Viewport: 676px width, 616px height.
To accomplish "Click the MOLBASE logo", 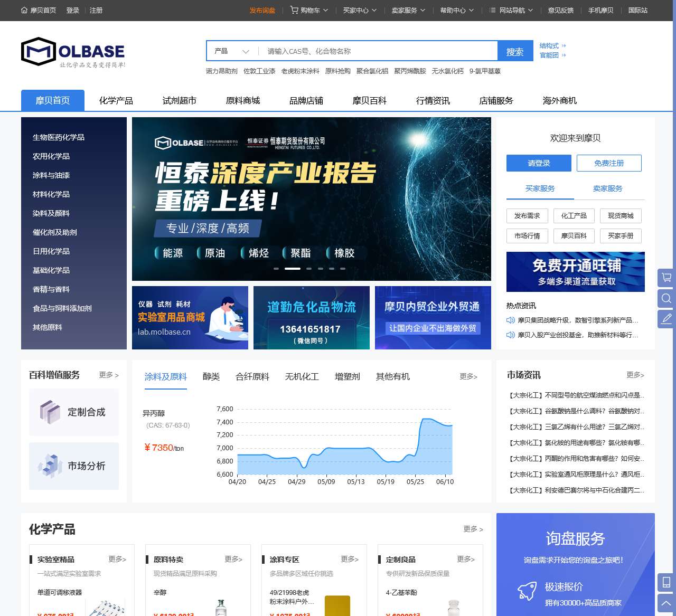I will coord(73,52).
